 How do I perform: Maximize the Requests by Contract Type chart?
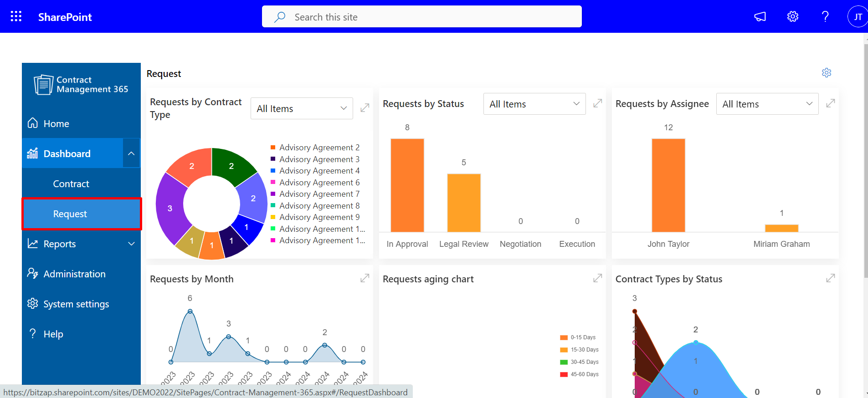click(365, 108)
